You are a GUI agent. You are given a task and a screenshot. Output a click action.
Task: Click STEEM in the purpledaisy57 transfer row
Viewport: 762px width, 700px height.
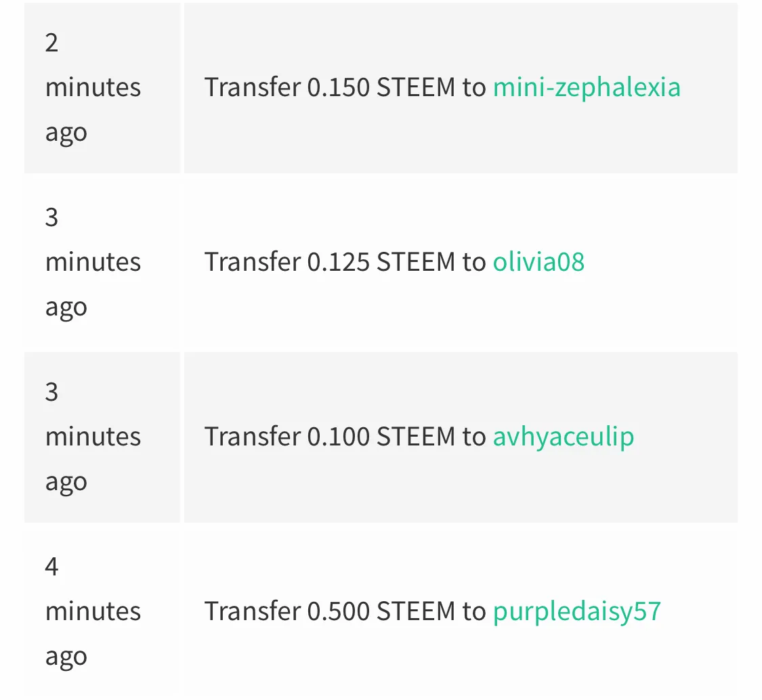pos(416,611)
